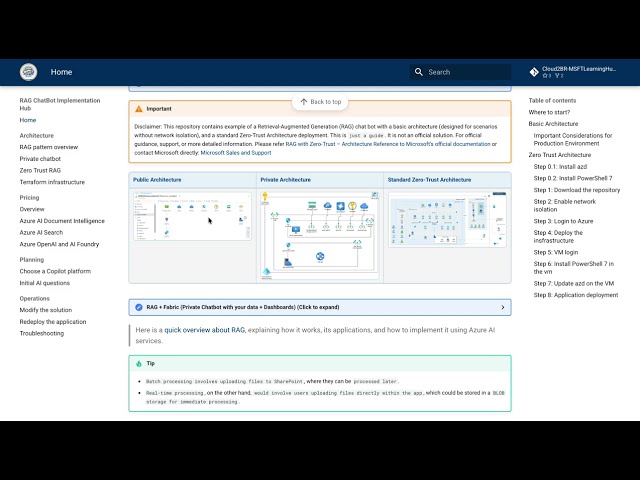Open the Microsoft Sales and Support link

click(236, 153)
